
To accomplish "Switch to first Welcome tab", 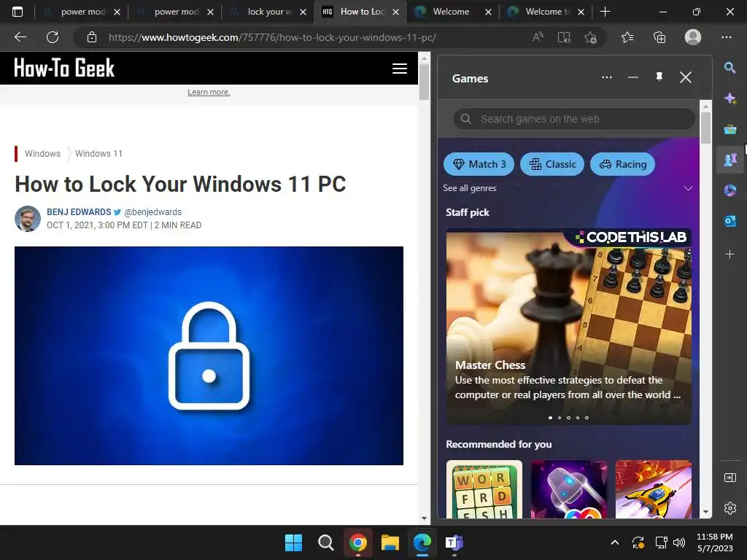I will [x=451, y=12].
